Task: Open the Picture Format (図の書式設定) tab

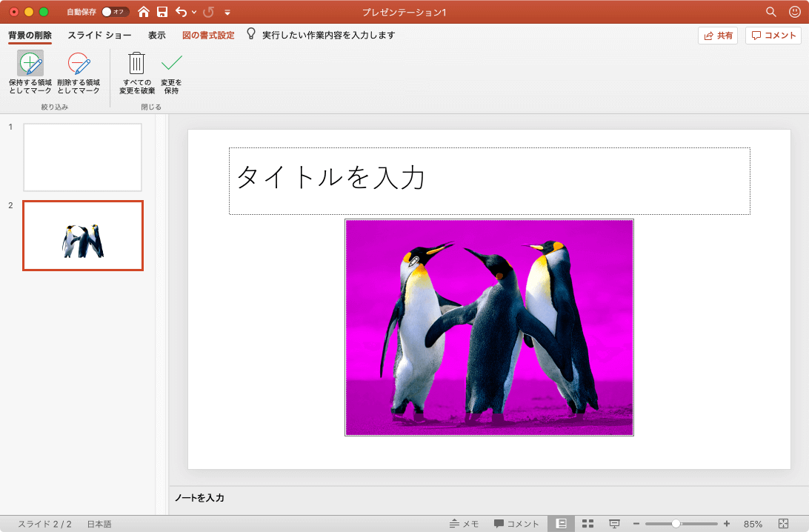Action: [208, 35]
